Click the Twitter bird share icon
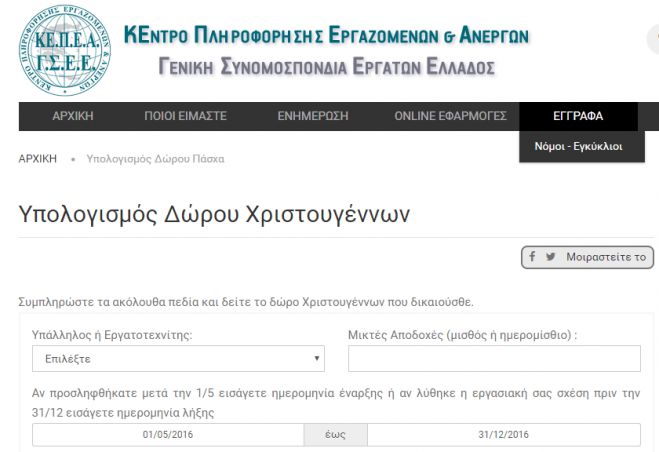The width and height of the screenshot is (659, 452). tap(551, 257)
